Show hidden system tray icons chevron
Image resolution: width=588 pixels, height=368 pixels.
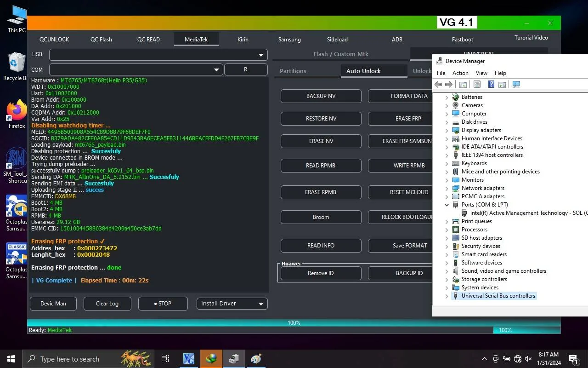click(484, 359)
